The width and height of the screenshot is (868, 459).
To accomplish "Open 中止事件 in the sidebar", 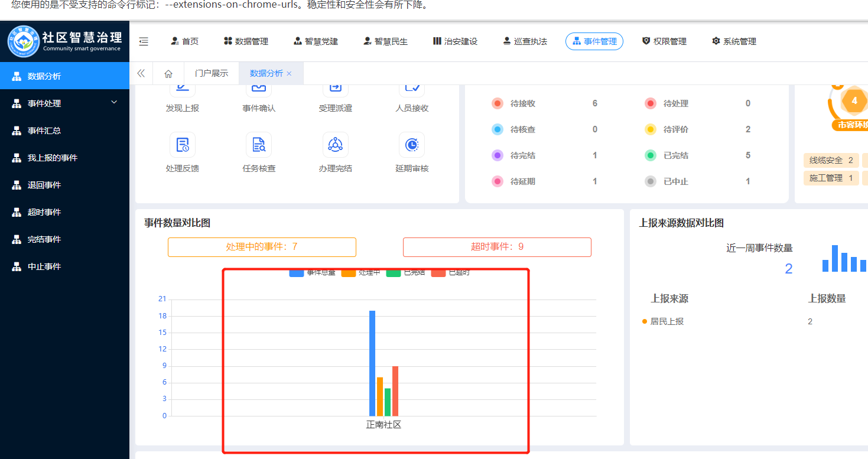I will click(64, 266).
